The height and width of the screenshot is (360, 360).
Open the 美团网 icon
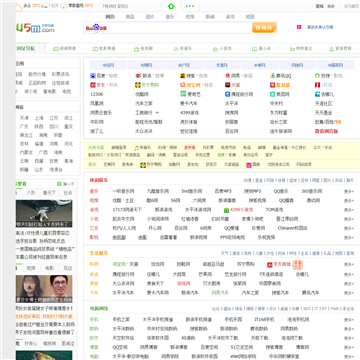[x=272, y=94]
